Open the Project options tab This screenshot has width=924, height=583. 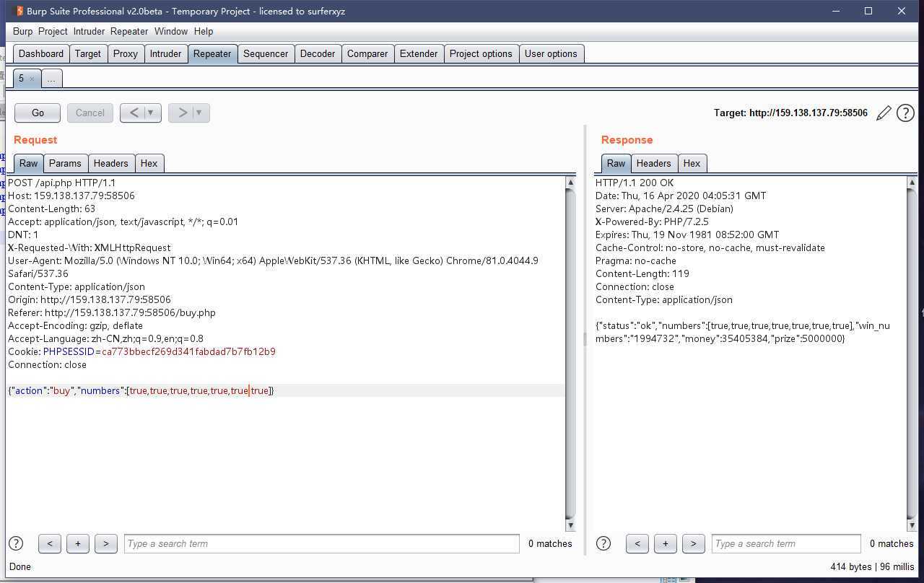click(x=481, y=53)
